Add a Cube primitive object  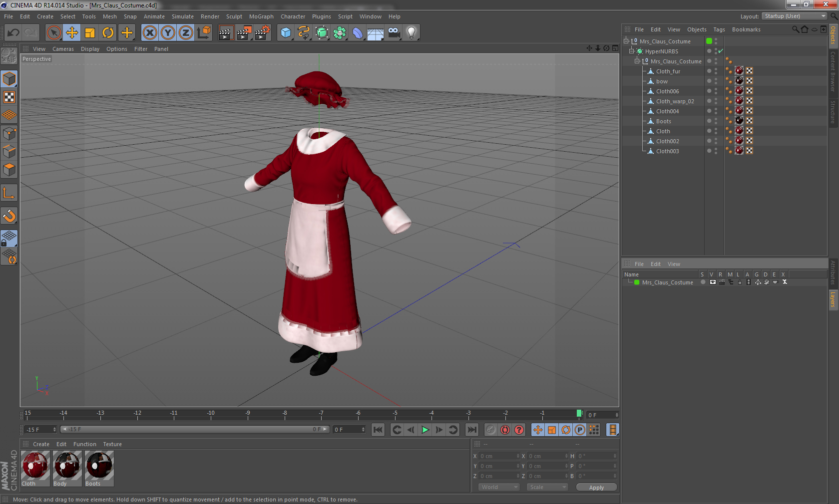[286, 33]
